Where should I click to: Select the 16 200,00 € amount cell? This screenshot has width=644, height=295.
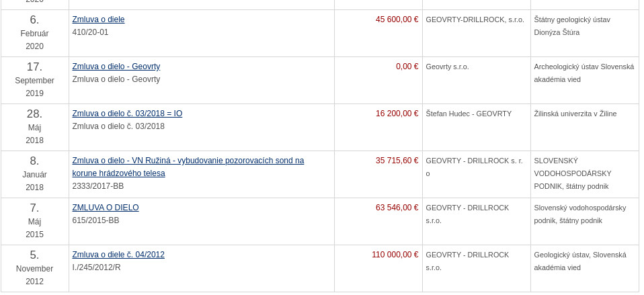point(397,114)
